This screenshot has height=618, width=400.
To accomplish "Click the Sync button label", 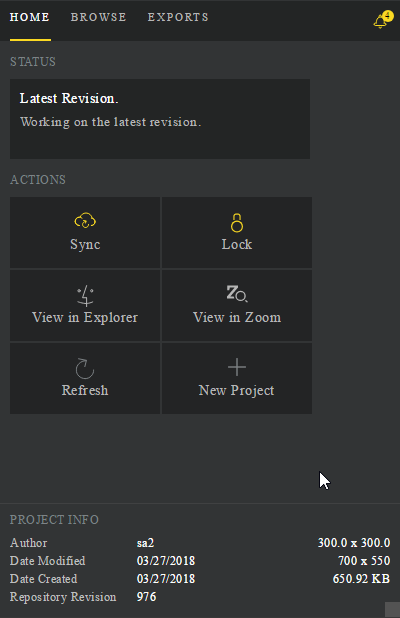I will coord(85,244).
